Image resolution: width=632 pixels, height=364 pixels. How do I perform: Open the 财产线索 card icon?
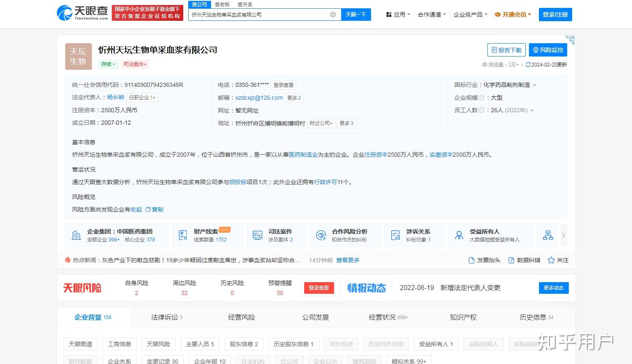click(x=183, y=235)
